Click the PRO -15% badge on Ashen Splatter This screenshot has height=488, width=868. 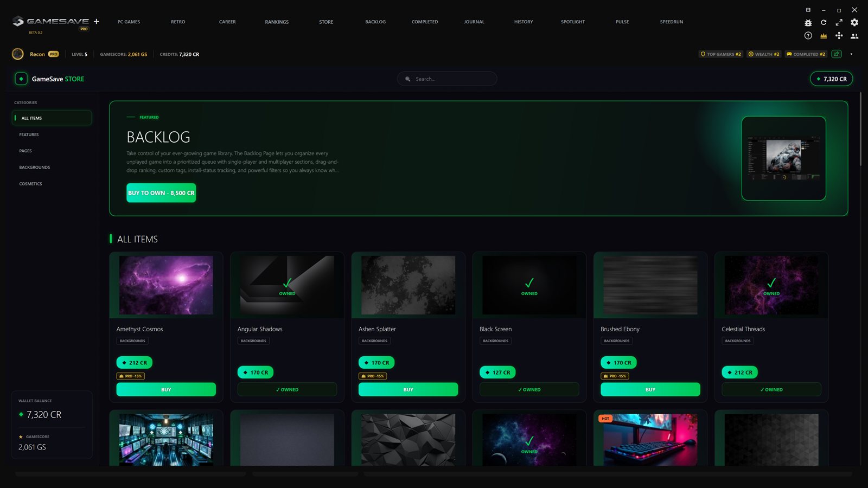pos(373,376)
